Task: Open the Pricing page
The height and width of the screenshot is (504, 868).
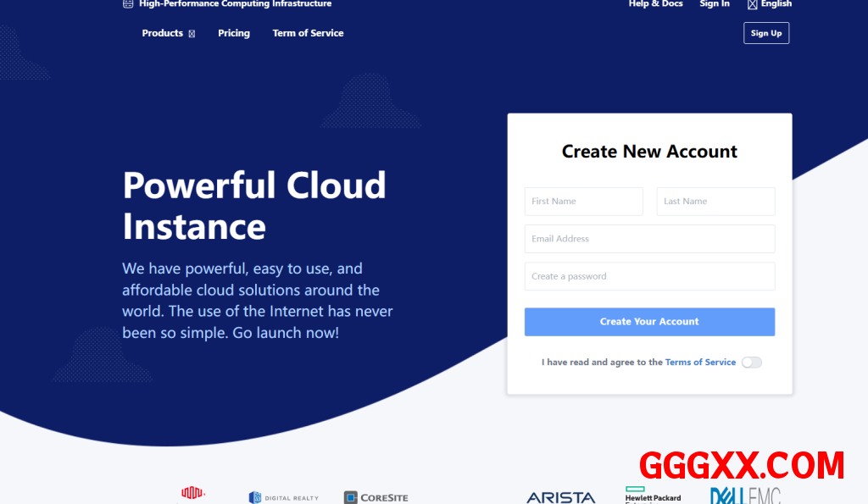Action: click(234, 33)
